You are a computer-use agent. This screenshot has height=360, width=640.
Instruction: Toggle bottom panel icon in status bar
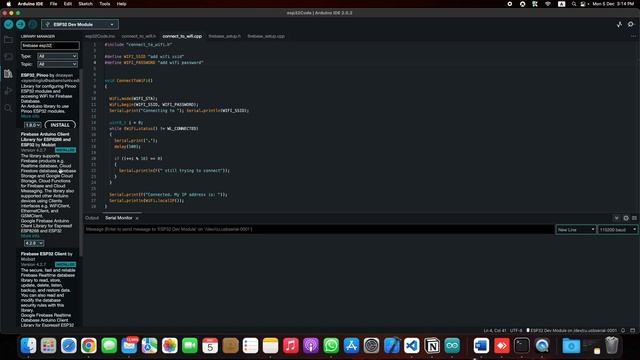click(633, 330)
